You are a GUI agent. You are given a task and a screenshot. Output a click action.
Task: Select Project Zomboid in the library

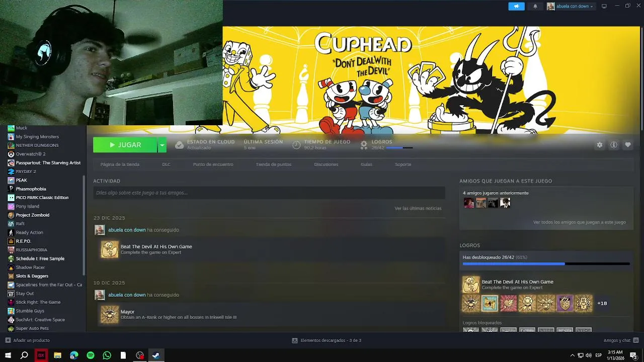click(x=33, y=215)
